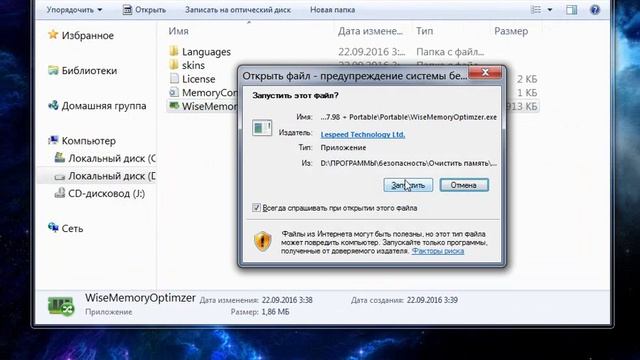Viewport: 640px width, 360px height.
Task: Click the 22.09.2016 3:39 creation date value
Action: pyautogui.click(x=432, y=300)
